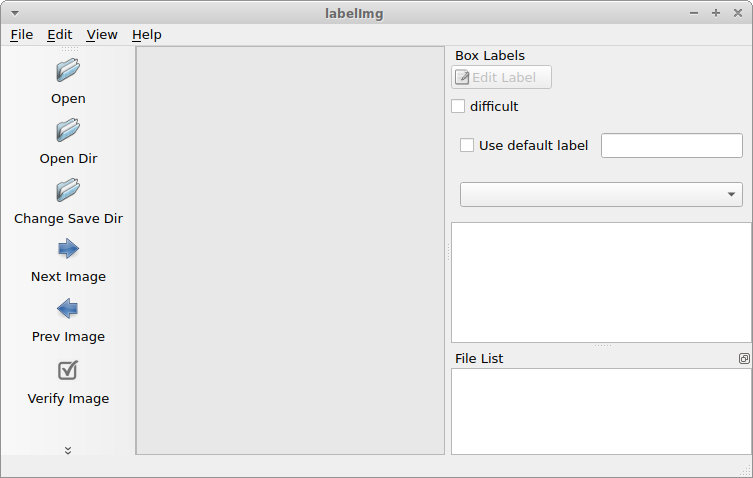Float the File List panel icon
This screenshot has width=753, height=478.
pos(744,358)
